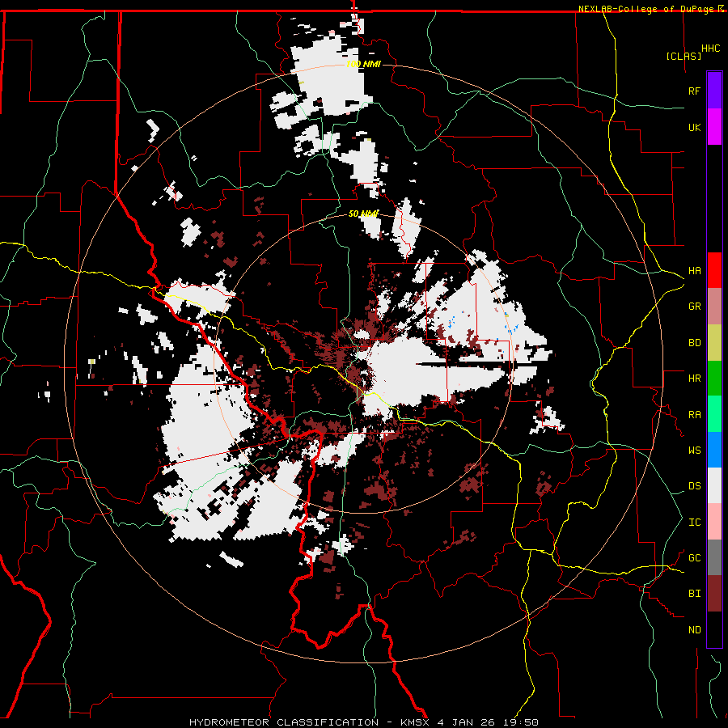
Task: Click the HHC product label
Action: (710, 49)
